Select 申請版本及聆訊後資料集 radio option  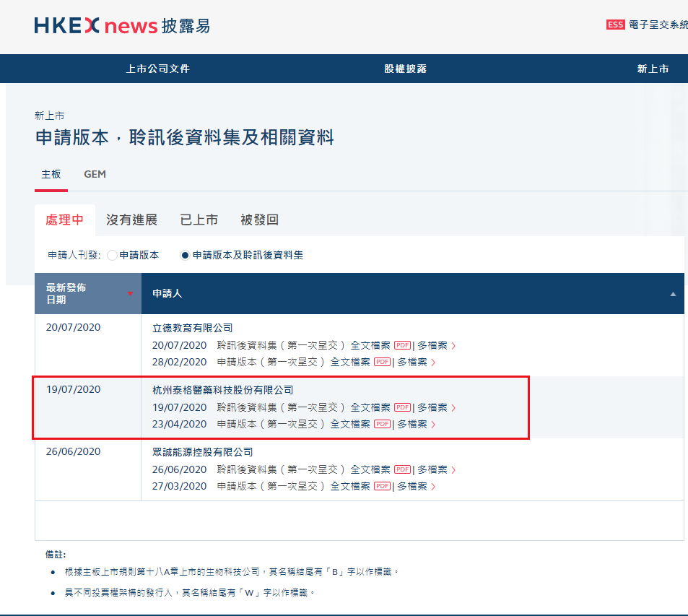tap(186, 255)
